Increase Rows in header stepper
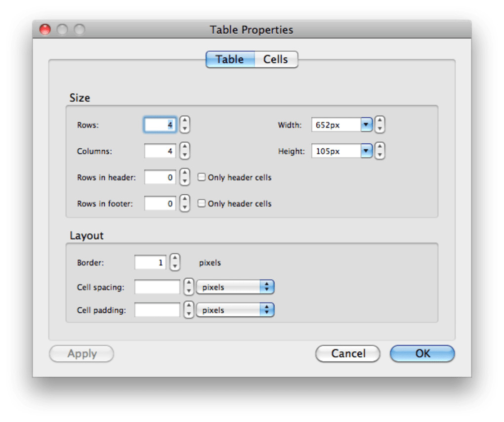Screen dimensions: 504x422 [x=184, y=173]
